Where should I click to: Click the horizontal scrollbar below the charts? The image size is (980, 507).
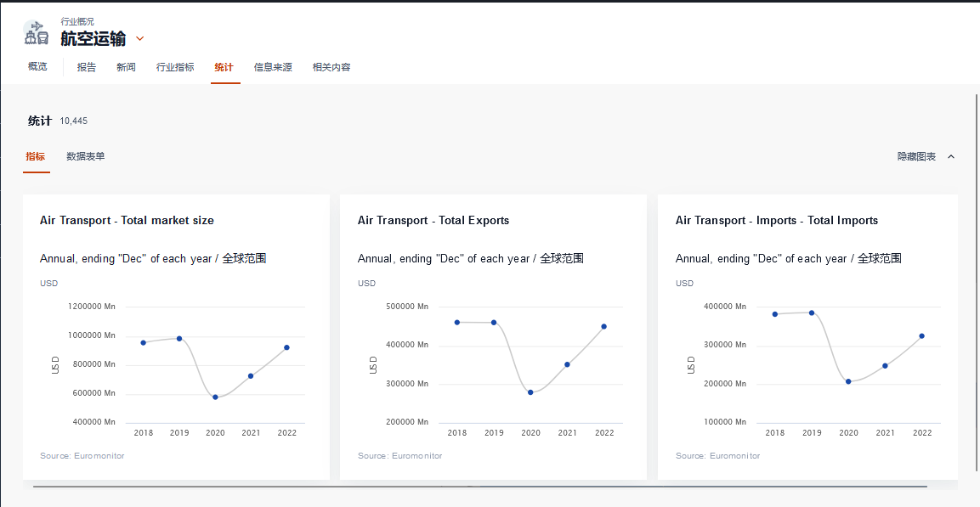pyautogui.click(x=479, y=487)
